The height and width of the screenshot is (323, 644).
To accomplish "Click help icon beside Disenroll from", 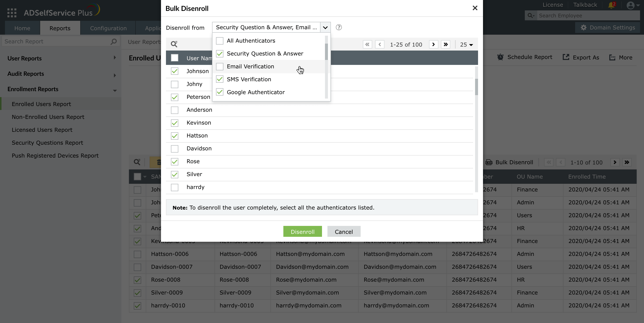I will (x=339, y=27).
